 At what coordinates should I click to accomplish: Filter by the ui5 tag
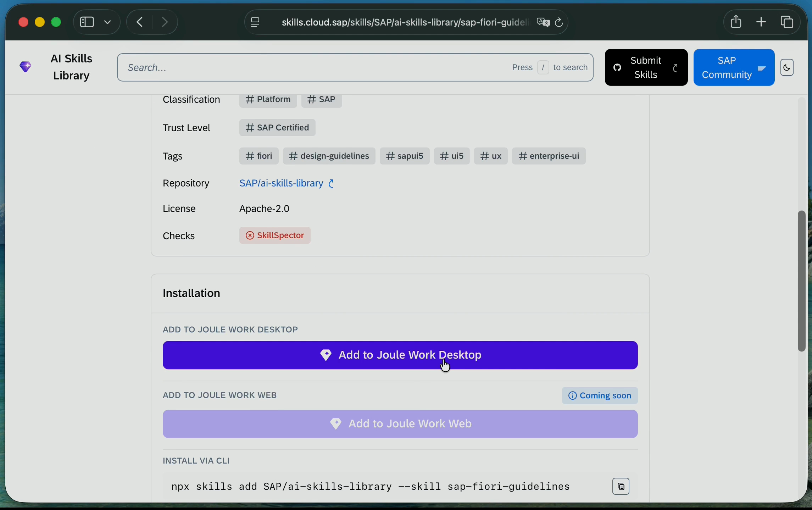tap(452, 156)
